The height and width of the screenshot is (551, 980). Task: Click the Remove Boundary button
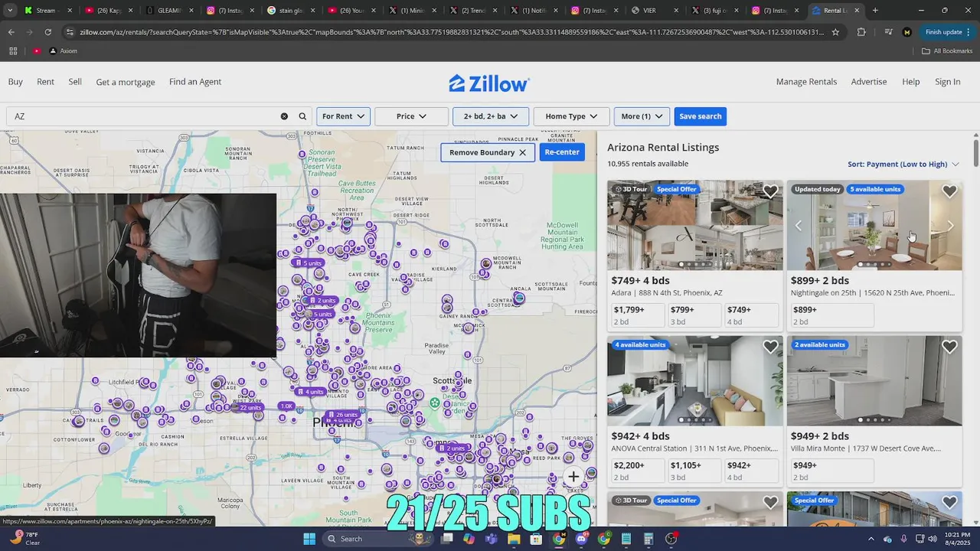488,152
